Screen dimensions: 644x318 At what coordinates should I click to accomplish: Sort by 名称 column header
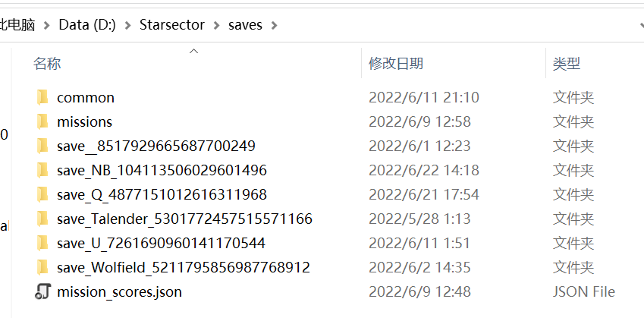tap(47, 64)
